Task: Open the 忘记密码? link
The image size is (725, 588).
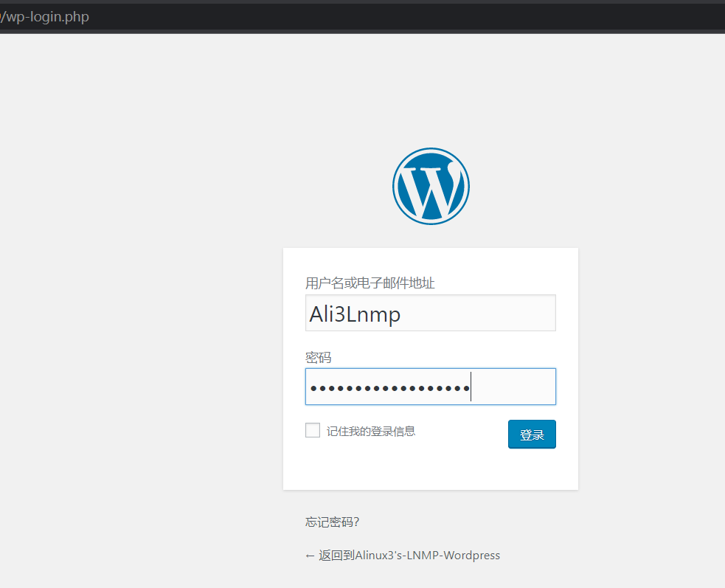Action: pos(332,522)
